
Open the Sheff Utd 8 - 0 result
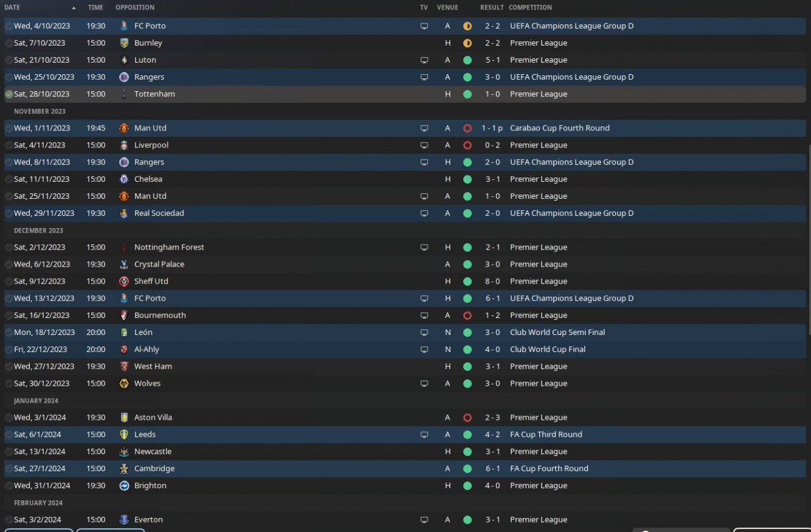click(x=492, y=281)
